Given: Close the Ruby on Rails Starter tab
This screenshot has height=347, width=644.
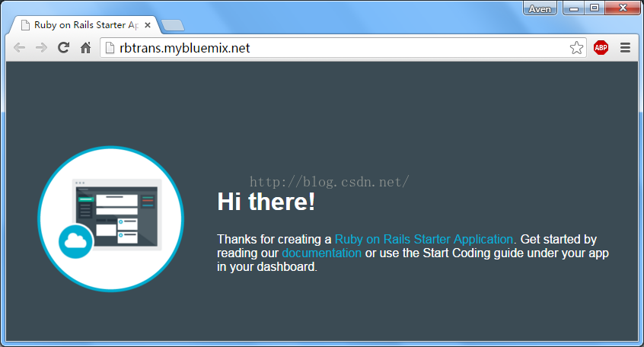Looking at the screenshot, I should 148,25.
